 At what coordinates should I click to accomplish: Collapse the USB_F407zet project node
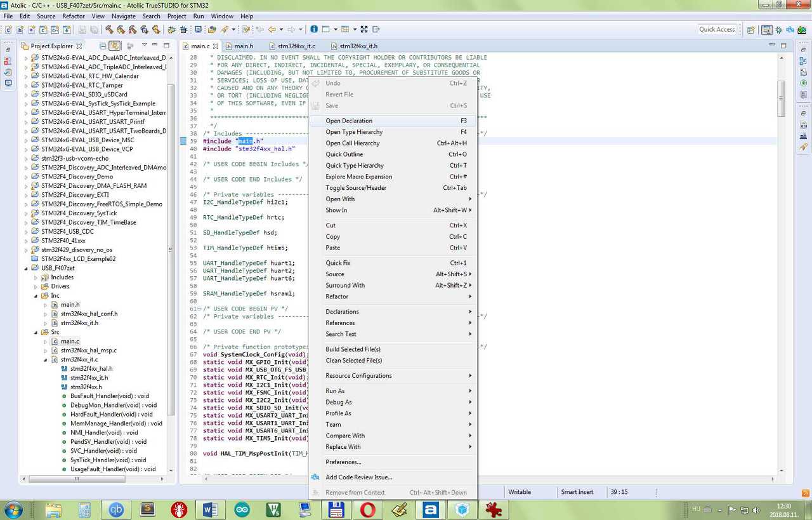click(27, 268)
